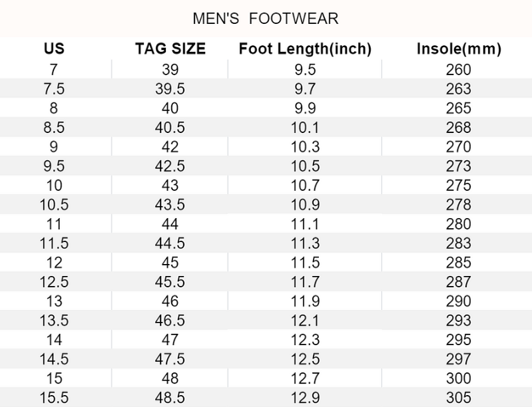Viewport: 532px width, 407px height.
Task: Click the US column header
Action: click(54, 49)
